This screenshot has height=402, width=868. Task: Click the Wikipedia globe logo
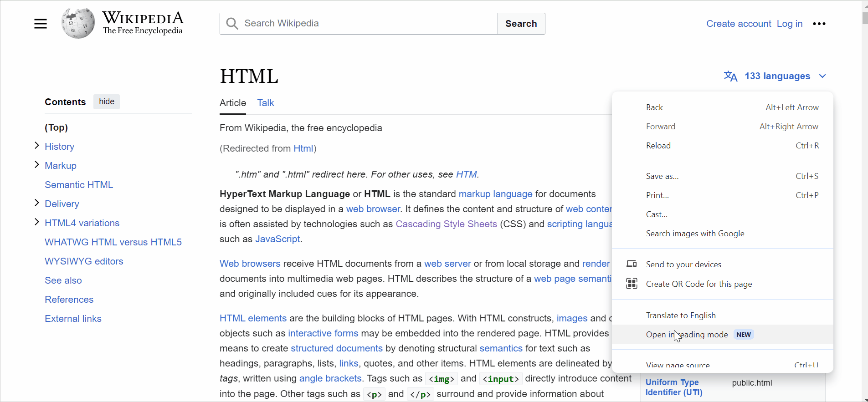(78, 23)
